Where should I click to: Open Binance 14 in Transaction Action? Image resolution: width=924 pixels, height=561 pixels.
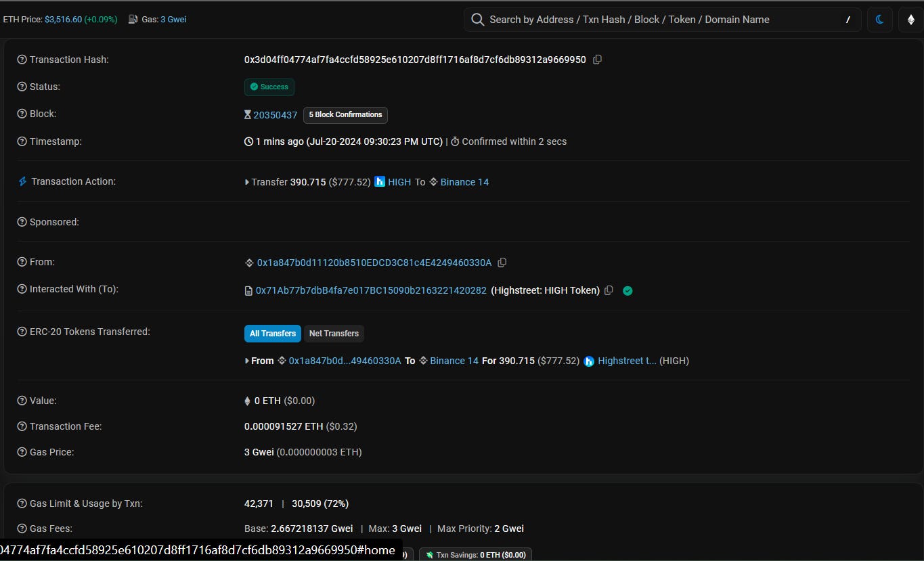point(464,182)
